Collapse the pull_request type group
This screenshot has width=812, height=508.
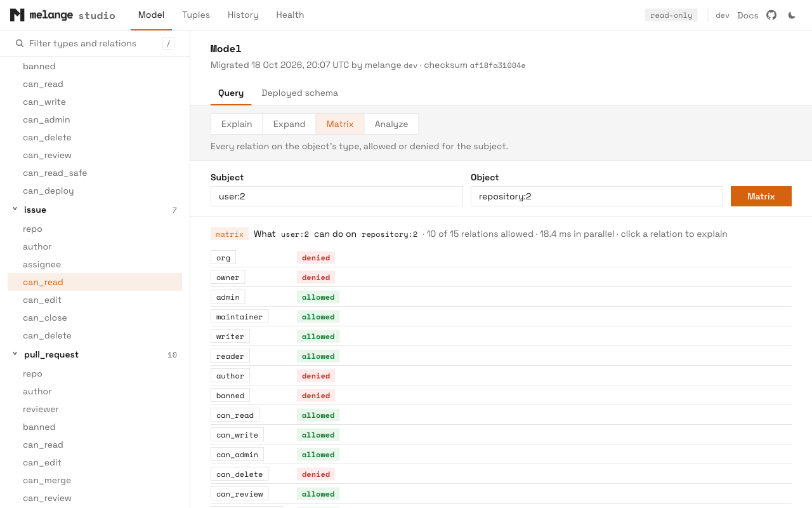[x=15, y=354]
